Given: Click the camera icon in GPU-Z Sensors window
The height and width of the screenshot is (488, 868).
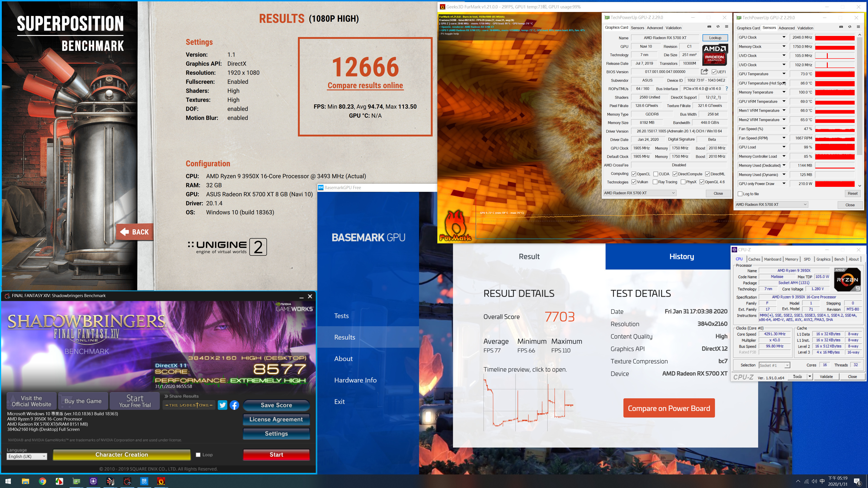Looking at the screenshot, I should (x=841, y=27).
